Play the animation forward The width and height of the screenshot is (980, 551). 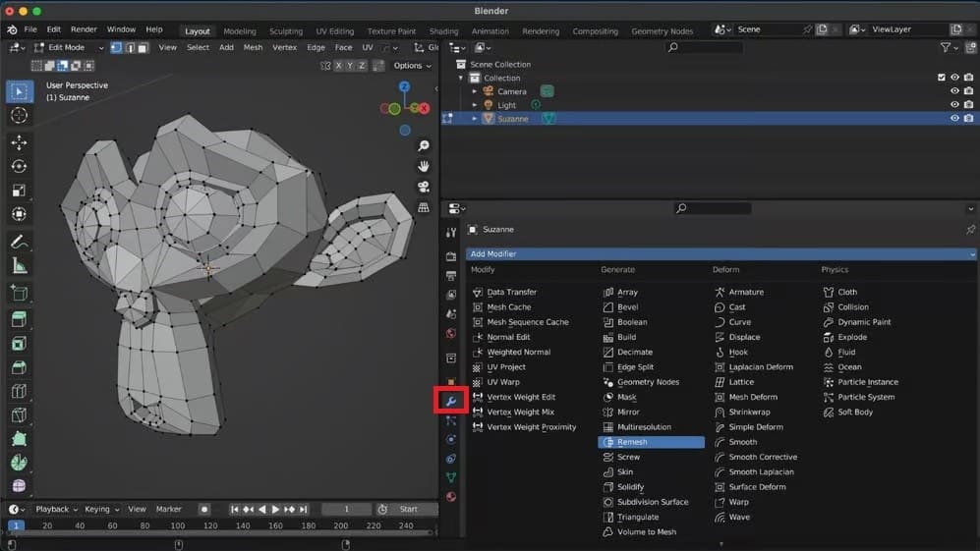point(275,509)
